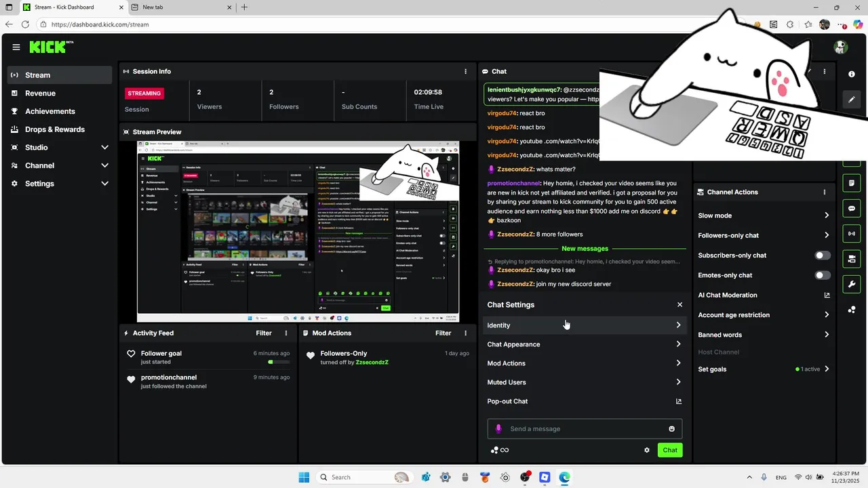Open Session Info panel options menu
This screenshot has width=868, height=488.
tap(465, 71)
